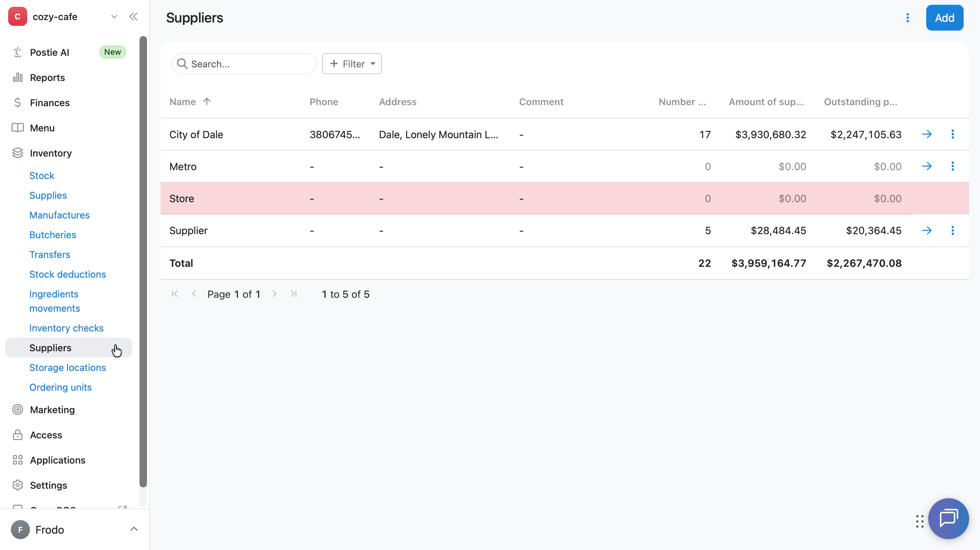The image size is (980, 550).
Task: Go to first page of suppliers
Action: click(x=175, y=294)
